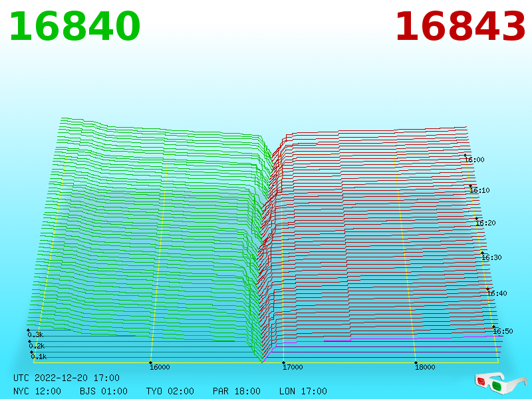
Task: Click the red ask price 16843
Action: tap(460, 27)
